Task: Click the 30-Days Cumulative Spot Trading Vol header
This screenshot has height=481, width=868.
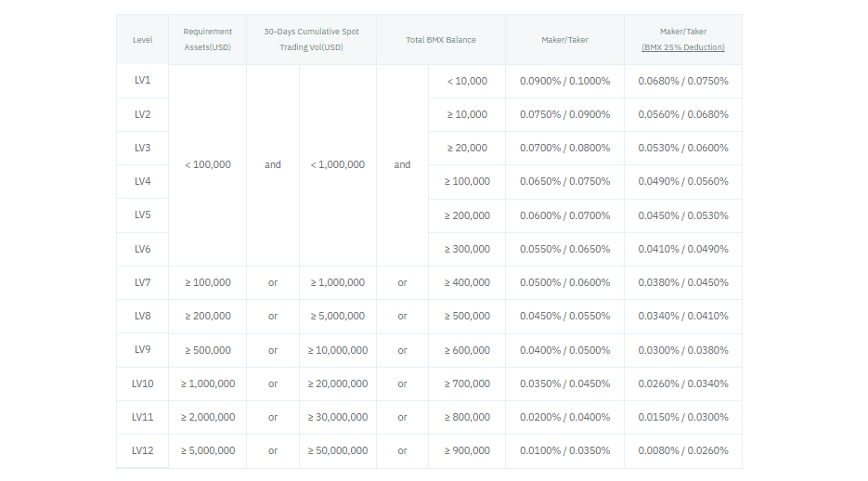Action: click(x=311, y=39)
